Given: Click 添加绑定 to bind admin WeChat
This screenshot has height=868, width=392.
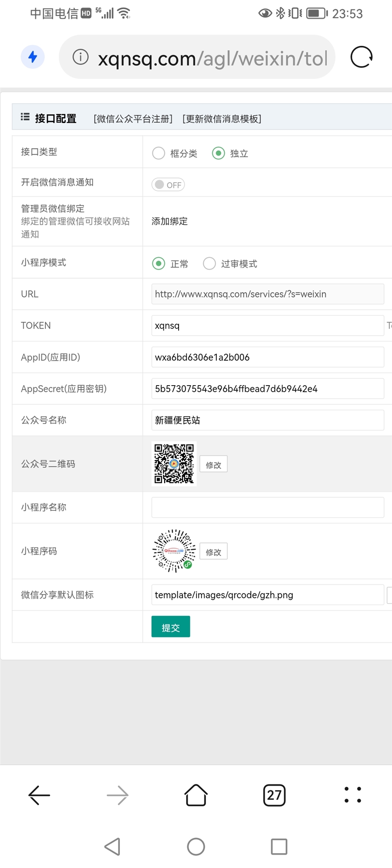Looking at the screenshot, I should [169, 221].
